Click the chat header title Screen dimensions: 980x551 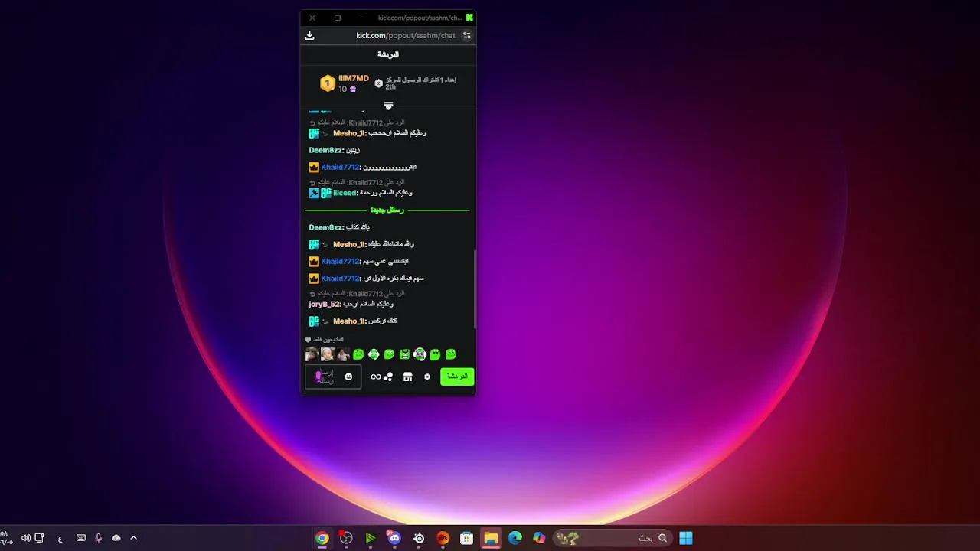click(388, 55)
